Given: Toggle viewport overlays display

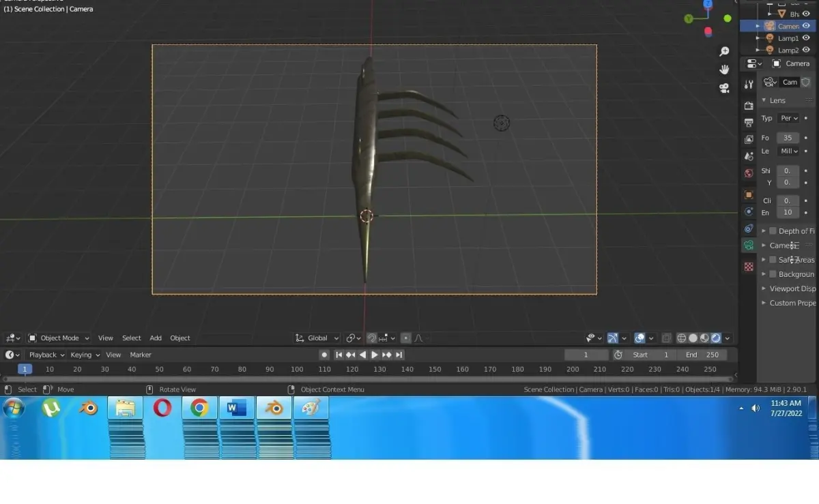Looking at the screenshot, I should tap(640, 338).
